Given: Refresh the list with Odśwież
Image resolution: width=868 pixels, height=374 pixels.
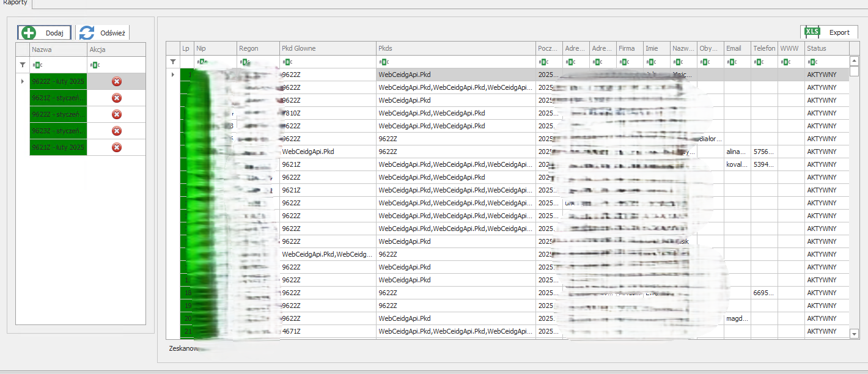Looking at the screenshot, I should click(x=103, y=33).
